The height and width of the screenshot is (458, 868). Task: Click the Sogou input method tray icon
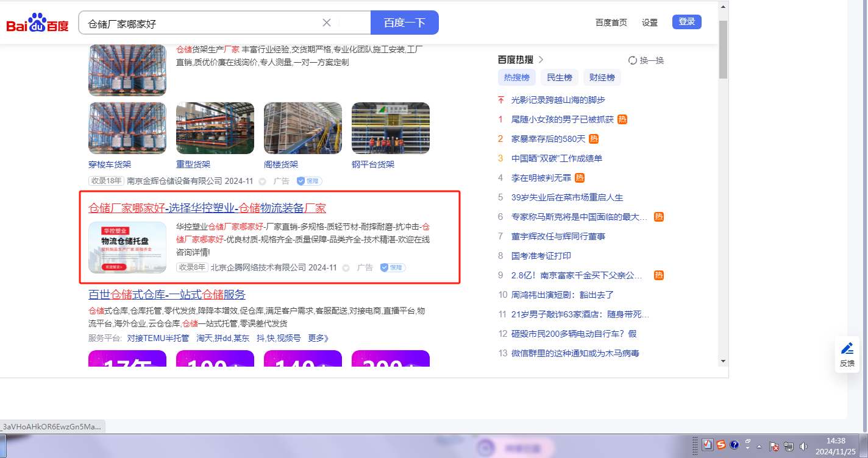(721, 445)
